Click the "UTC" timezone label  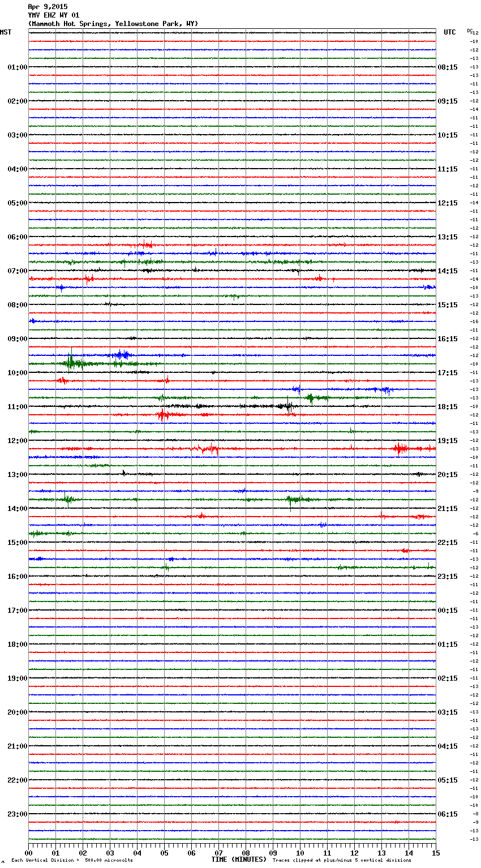(450, 32)
